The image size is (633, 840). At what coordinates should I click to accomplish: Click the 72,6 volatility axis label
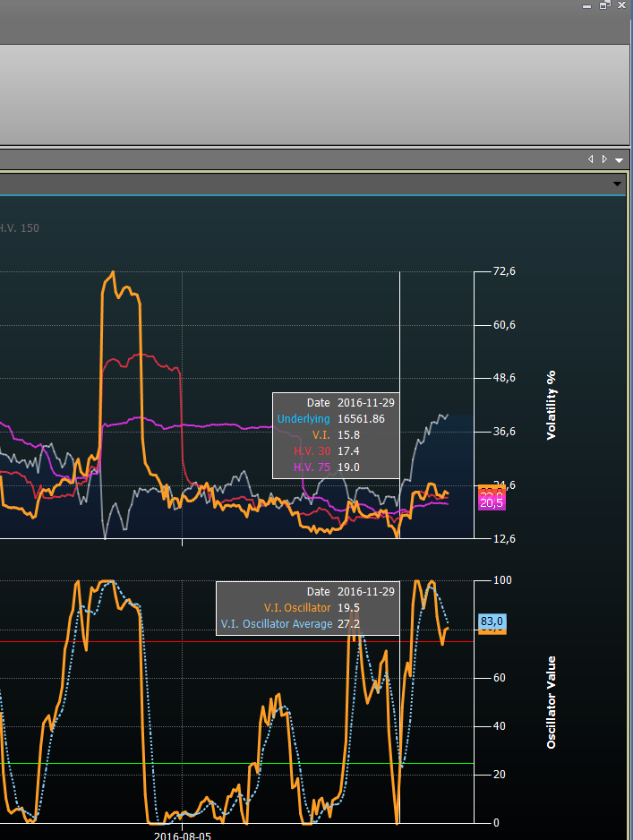pyautogui.click(x=504, y=271)
